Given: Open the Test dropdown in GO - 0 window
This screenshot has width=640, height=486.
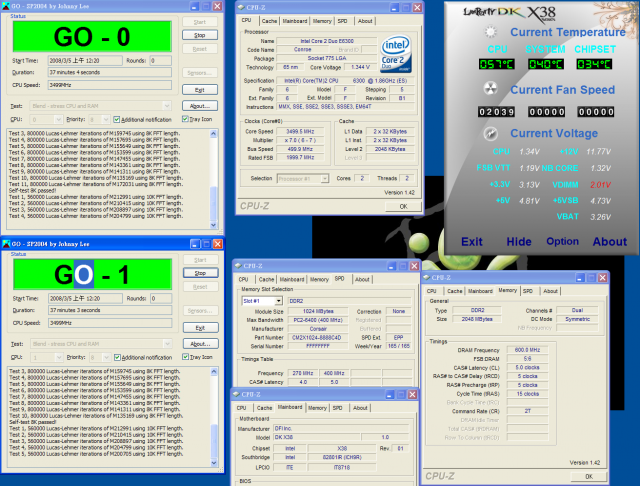Looking at the screenshot, I should coord(167,106).
